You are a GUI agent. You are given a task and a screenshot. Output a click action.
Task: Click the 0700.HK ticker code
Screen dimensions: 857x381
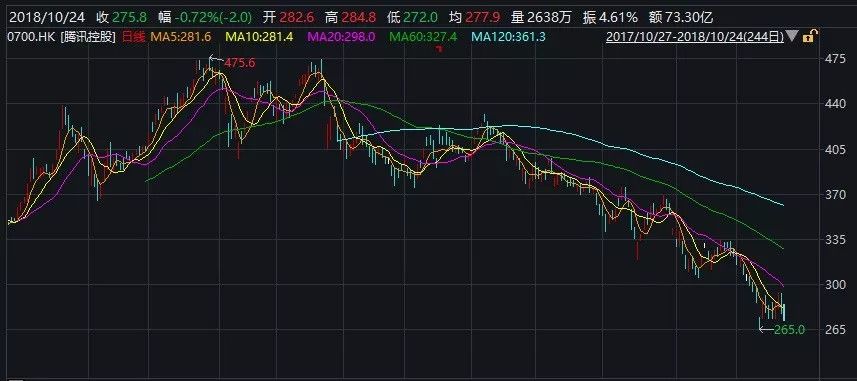coord(30,37)
